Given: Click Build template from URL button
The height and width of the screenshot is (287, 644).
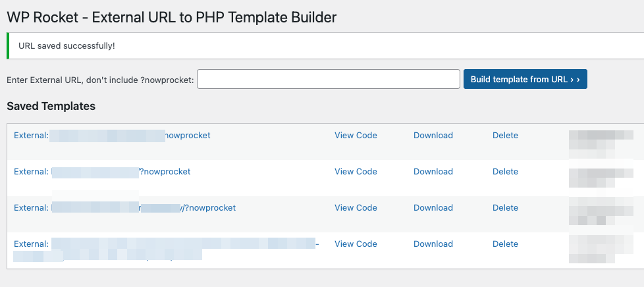Looking at the screenshot, I should click(x=525, y=79).
